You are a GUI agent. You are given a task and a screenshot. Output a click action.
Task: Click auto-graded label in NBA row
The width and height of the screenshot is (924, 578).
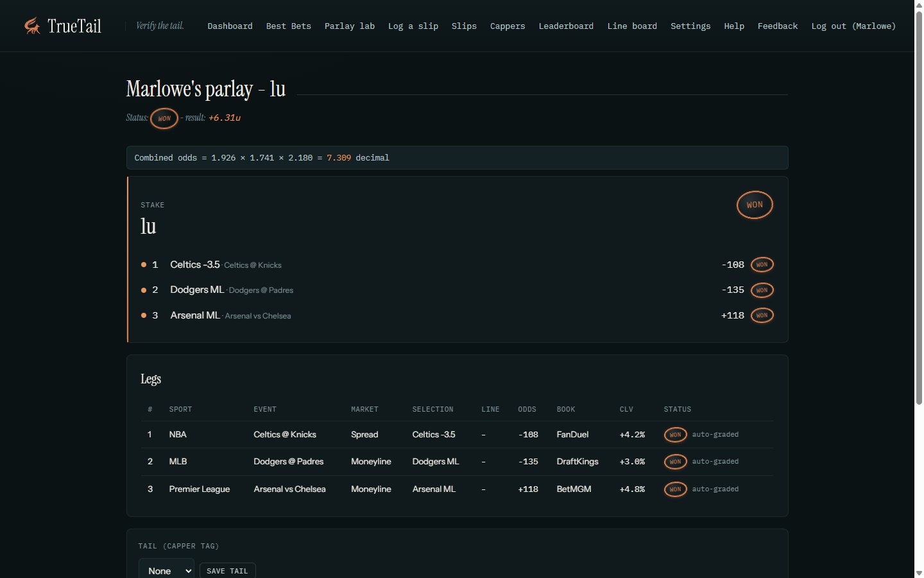tap(715, 435)
